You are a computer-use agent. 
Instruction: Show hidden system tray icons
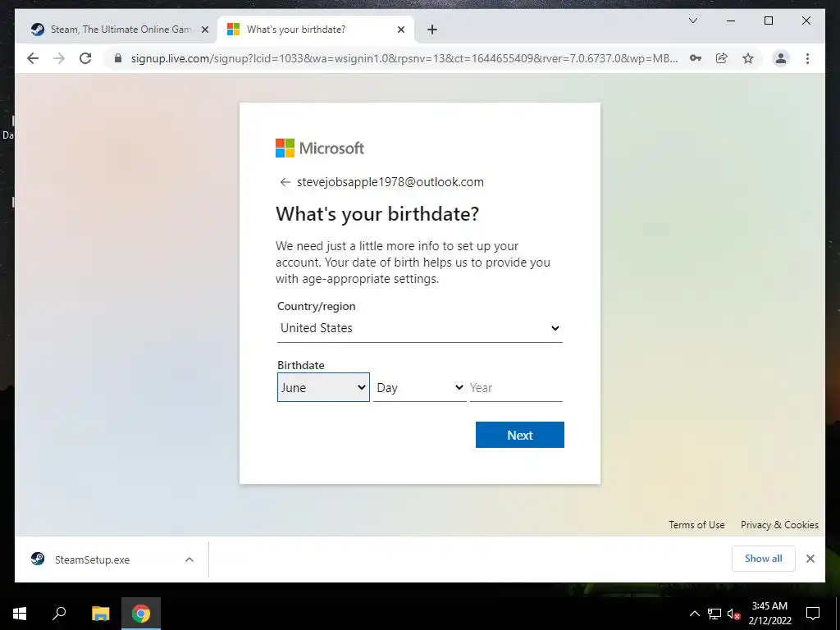tap(694, 614)
